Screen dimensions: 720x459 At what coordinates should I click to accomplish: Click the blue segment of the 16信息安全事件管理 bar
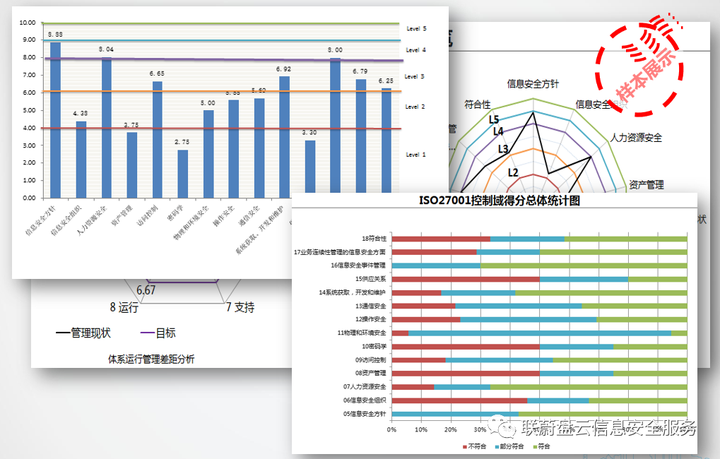(x=436, y=266)
